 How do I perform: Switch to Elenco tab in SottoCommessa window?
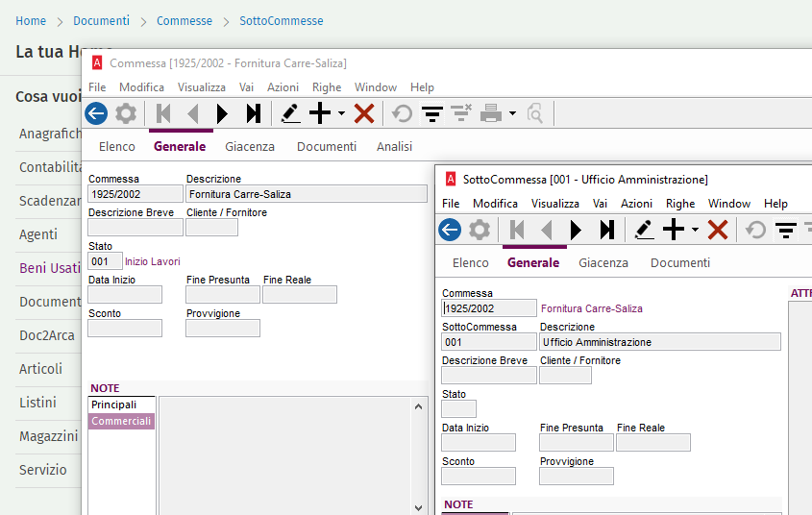[471, 263]
